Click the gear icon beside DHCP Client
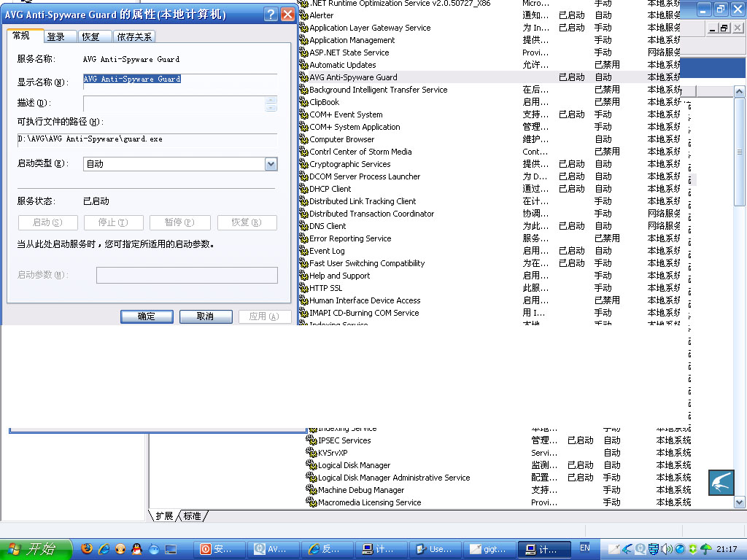The image size is (747, 560). [303, 189]
